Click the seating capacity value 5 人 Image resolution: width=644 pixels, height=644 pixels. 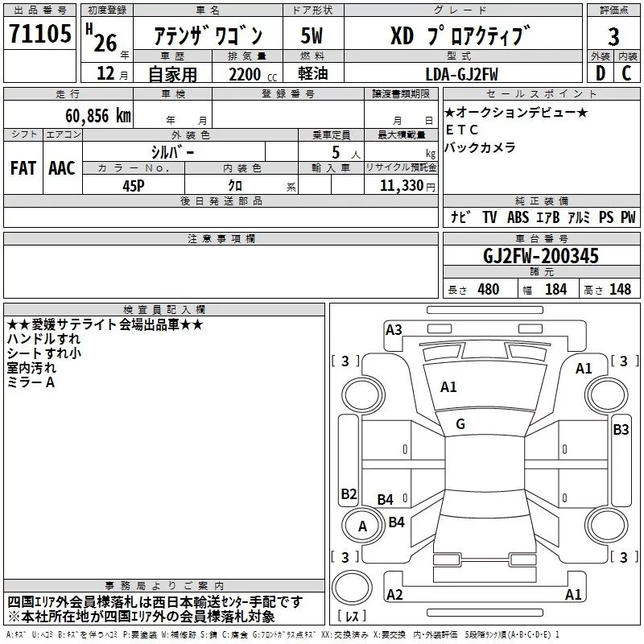(345, 153)
